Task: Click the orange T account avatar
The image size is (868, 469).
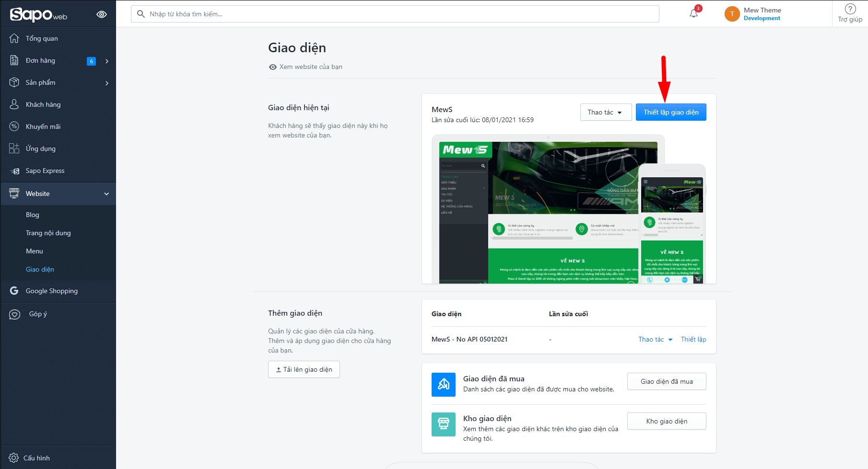Action: point(732,14)
